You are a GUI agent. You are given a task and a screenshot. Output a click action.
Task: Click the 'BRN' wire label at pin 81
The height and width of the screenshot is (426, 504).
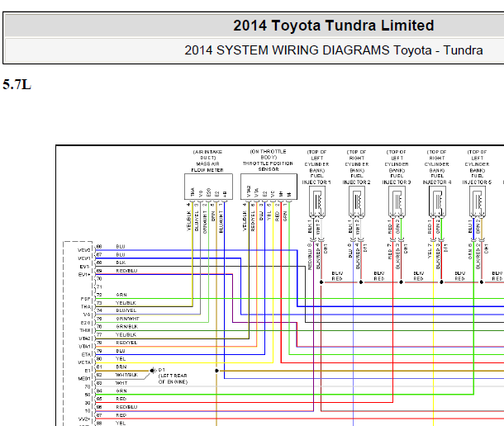click(x=121, y=367)
